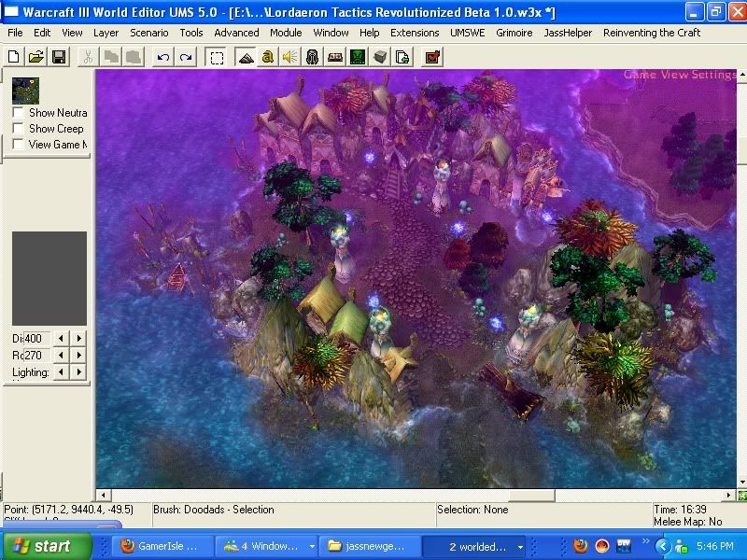Create a new map with New icon

pyautogui.click(x=14, y=57)
